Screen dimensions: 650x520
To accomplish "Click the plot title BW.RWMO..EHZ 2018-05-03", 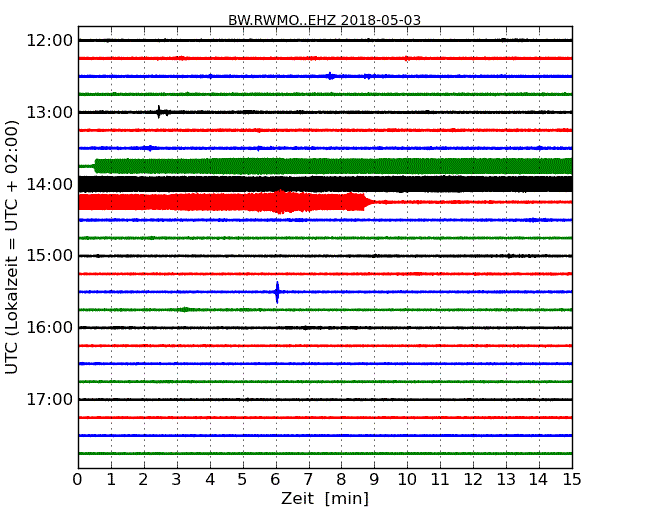I will click(x=324, y=20).
